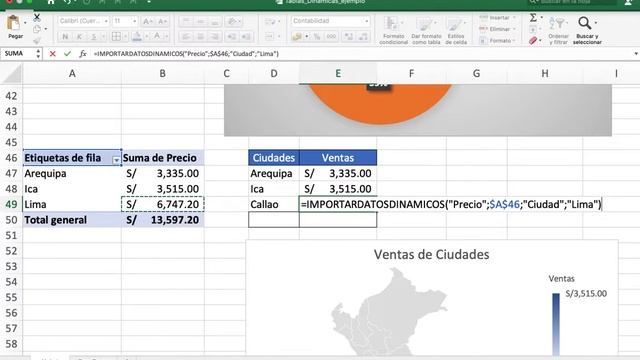Click the search box in the title bar
The height and width of the screenshot is (360, 640).
click(x=571, y=2)
